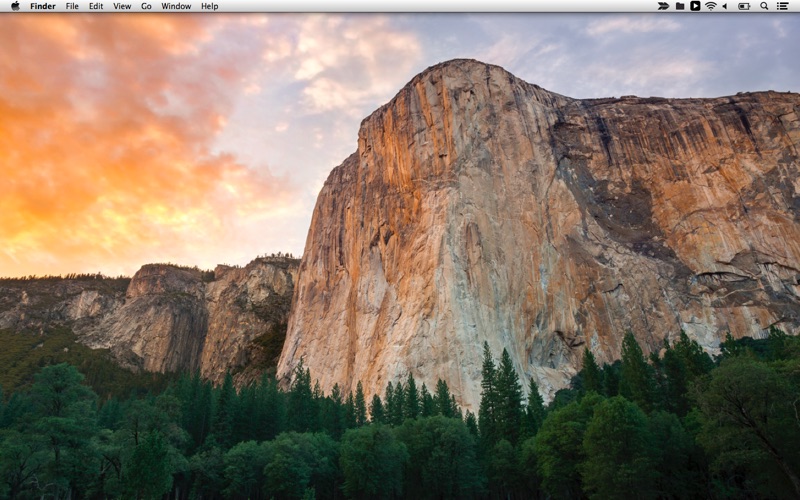The image size is (800, 500).
Task: Open the View menu
Action: point(122,6)
